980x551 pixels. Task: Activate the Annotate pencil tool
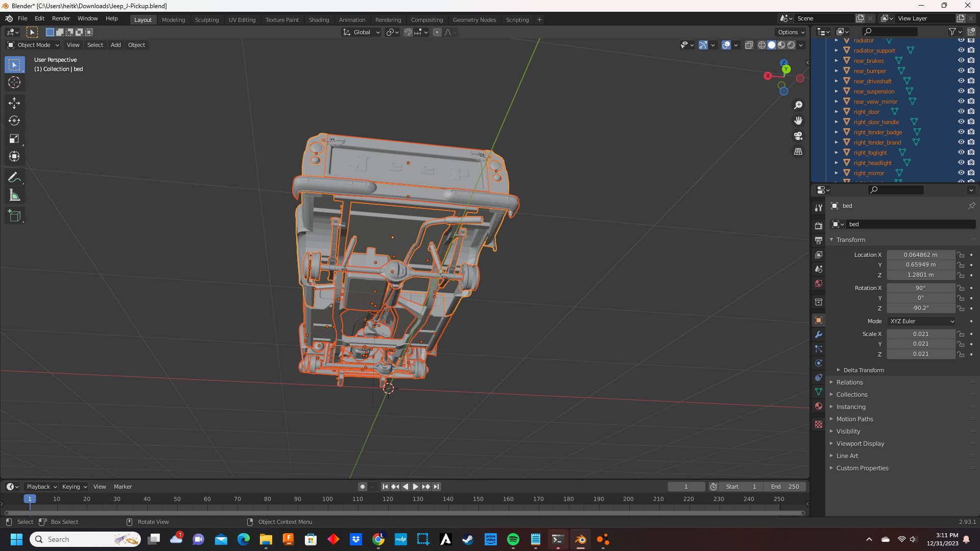pos(14,178)
